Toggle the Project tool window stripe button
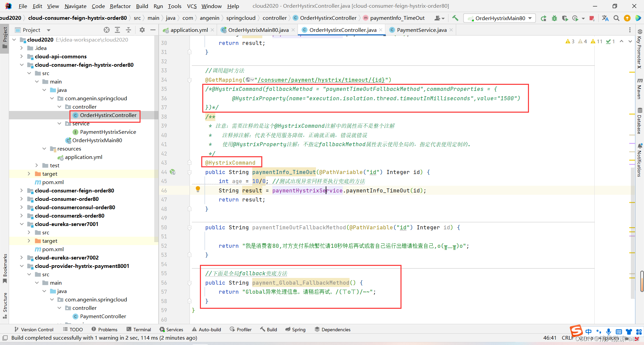644x345 pixels. (5, 38)
